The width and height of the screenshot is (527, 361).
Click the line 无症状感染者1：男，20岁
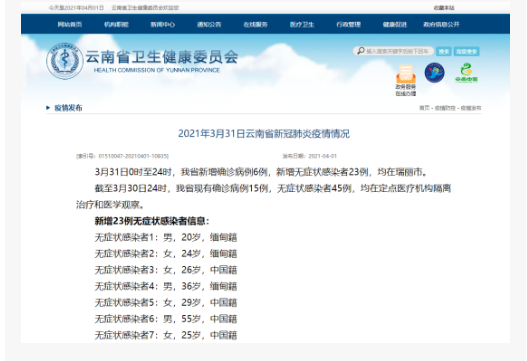166,238
